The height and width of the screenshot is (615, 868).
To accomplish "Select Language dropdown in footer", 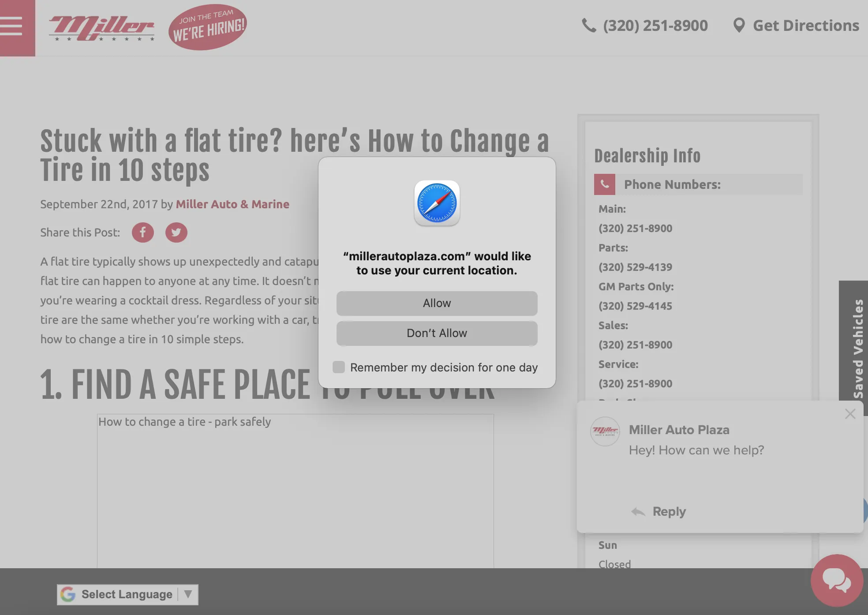I will pyautogui.click(x=127, y=594).
